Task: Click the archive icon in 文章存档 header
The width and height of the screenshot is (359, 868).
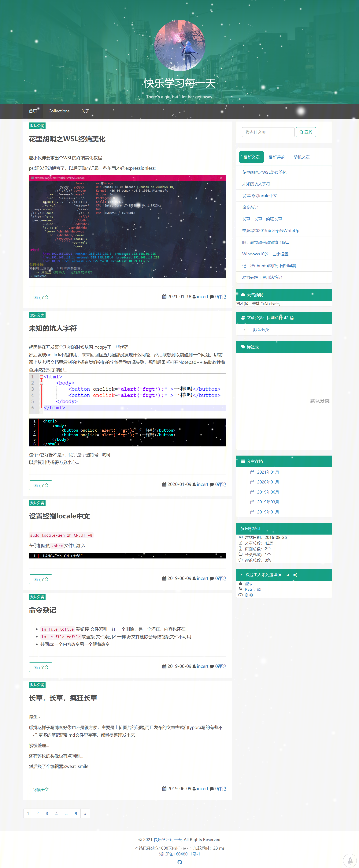Action: click(x=243, y=461)
